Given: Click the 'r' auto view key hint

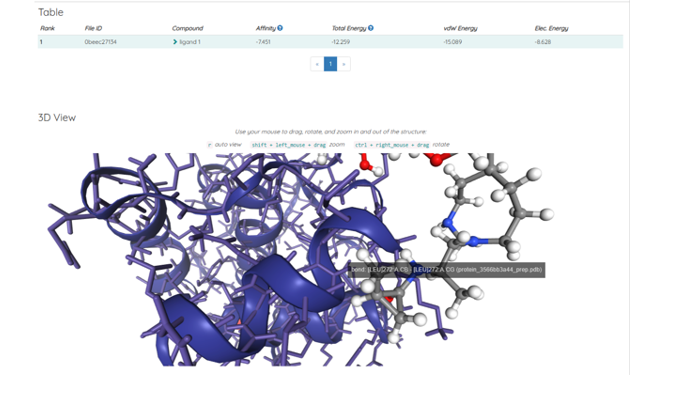Looking at the screenshot, I should [x=210, y=145].
